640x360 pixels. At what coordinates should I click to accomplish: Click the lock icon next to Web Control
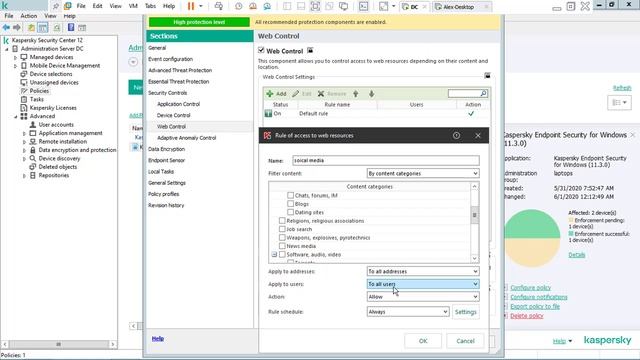[x=310, y=51]
